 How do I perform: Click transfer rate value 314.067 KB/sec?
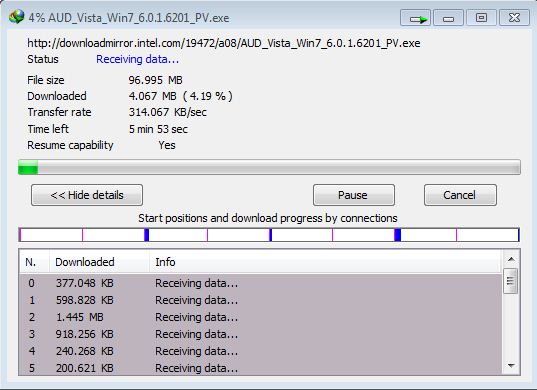168,112
